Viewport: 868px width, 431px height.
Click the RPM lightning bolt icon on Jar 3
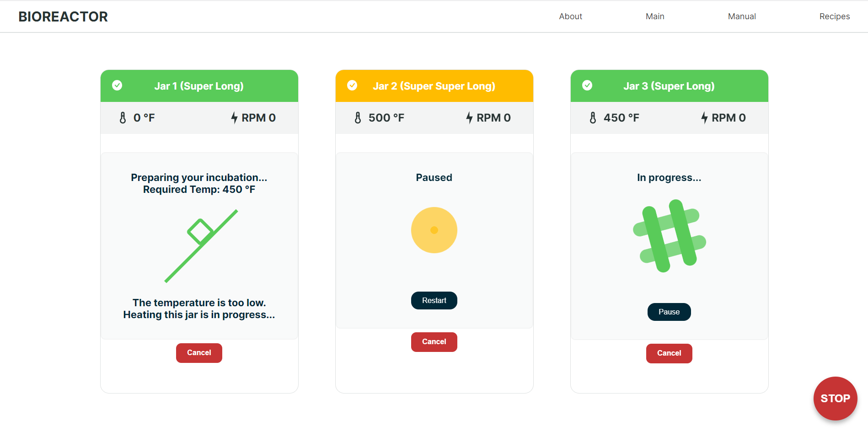pos(704,117)
